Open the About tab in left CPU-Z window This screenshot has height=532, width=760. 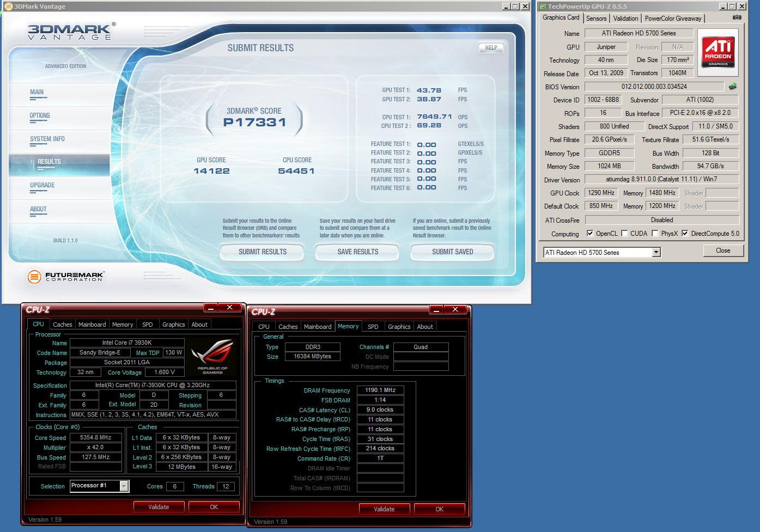(x=199, y=325)
